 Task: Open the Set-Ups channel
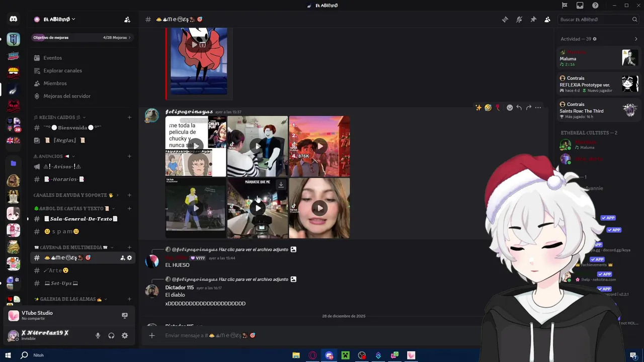61,283
